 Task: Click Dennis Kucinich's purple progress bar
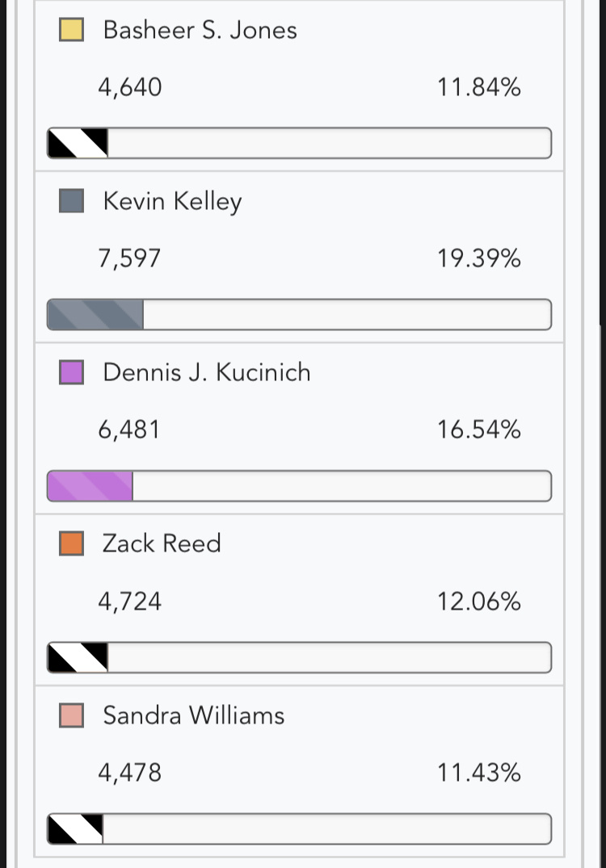(x=299, y=486)
